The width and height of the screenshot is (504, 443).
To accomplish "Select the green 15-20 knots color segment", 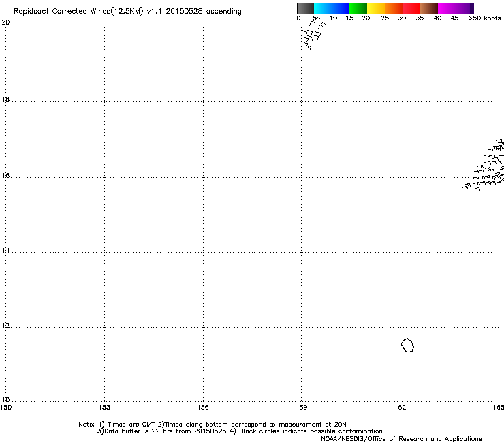I will [358, 8].
